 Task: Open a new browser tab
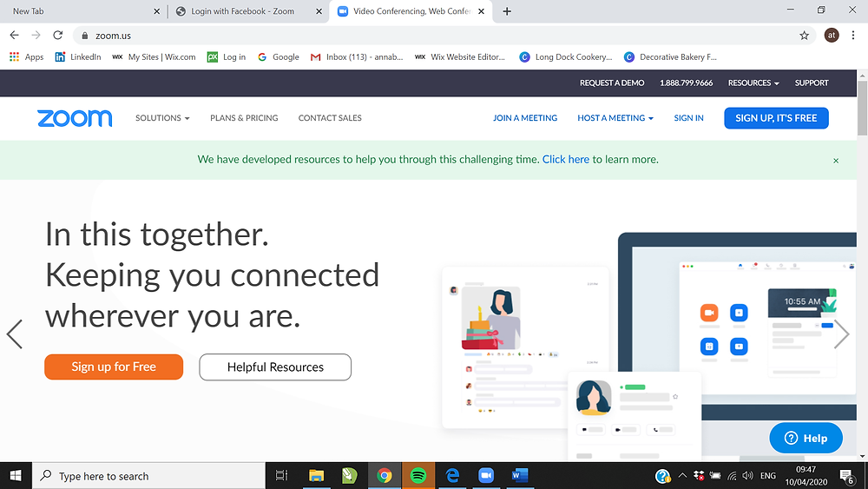pos(507,11)
